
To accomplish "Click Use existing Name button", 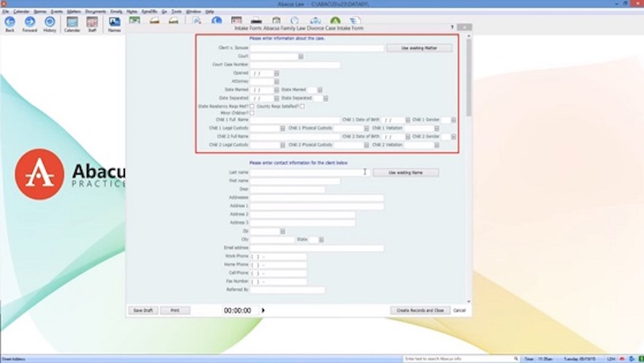I will (x=405, y=173).
